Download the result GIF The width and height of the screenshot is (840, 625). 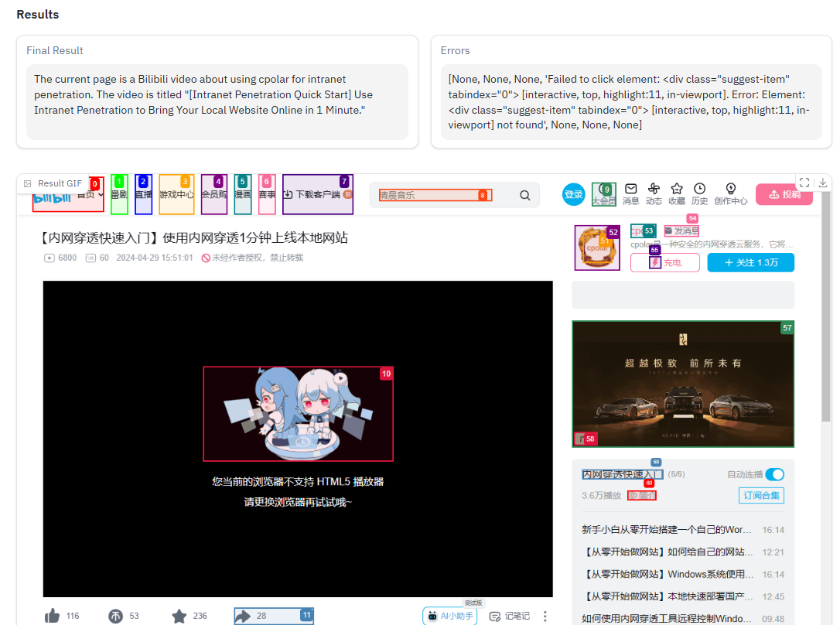click(x=823, y=183)
